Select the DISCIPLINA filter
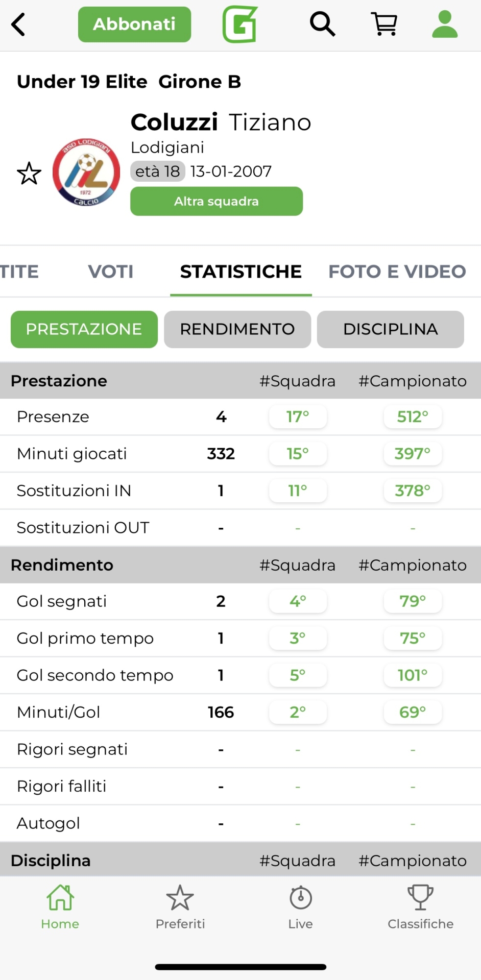 [390, 329]
